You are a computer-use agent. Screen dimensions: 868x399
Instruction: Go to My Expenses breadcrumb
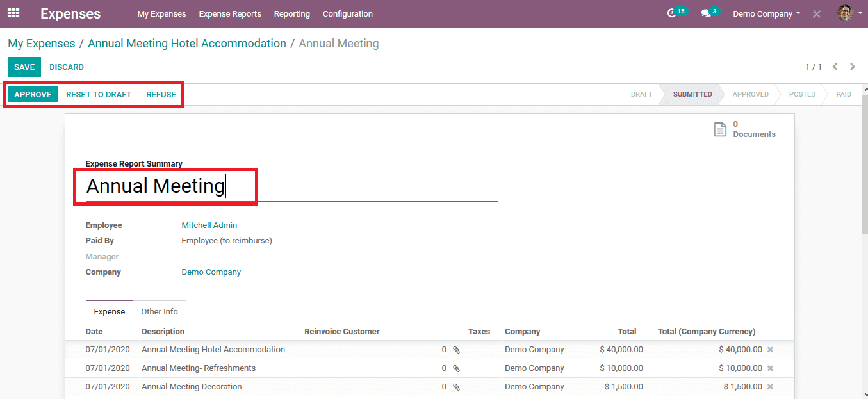[x=42, y=44]
